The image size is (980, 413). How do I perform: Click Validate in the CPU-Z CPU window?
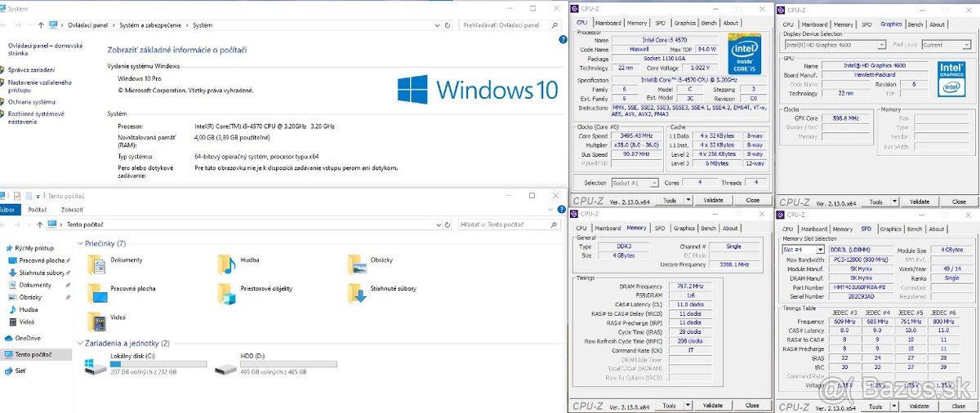[713, 200]
